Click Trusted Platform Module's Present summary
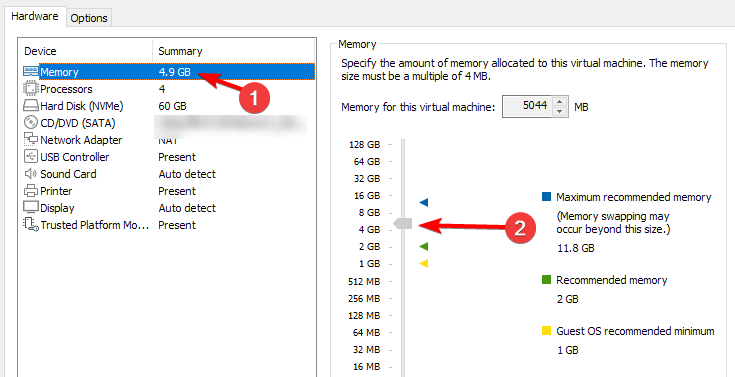Viewport: 735px width, 377px height. [177, 225]
